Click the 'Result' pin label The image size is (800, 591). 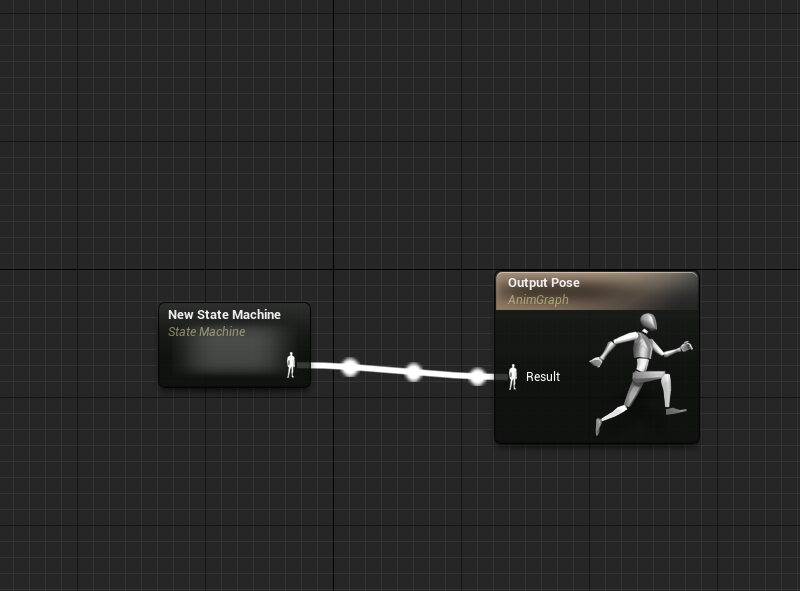click(543, 377)
